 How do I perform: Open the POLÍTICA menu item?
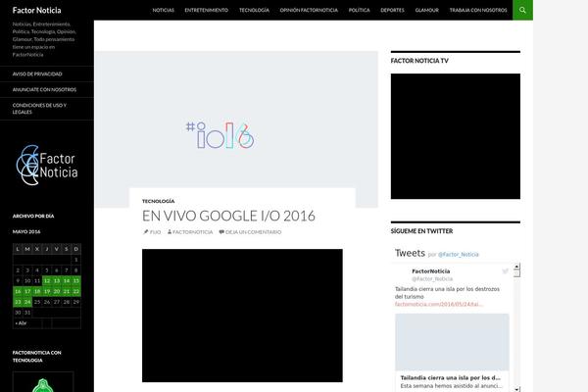coord(360,10)
